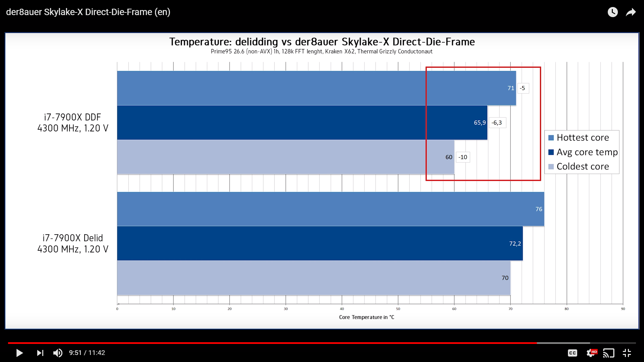Click the Prime95 subtitle text
This screenshot has height=362, width=644.
[322, 52]
